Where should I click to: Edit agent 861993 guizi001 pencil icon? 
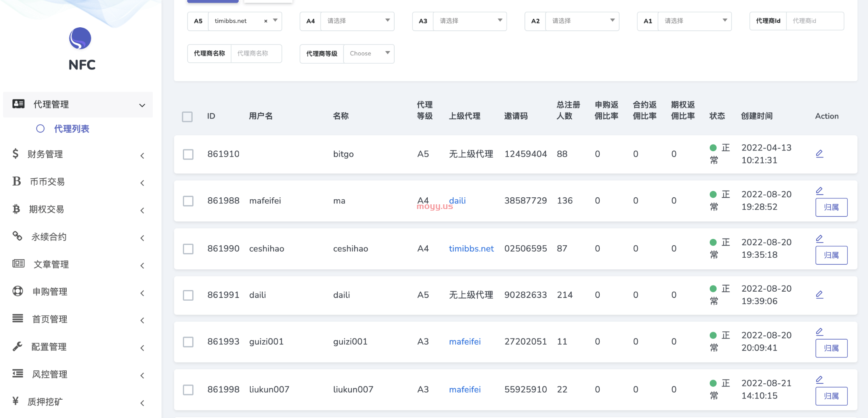[x=820, y=332]
